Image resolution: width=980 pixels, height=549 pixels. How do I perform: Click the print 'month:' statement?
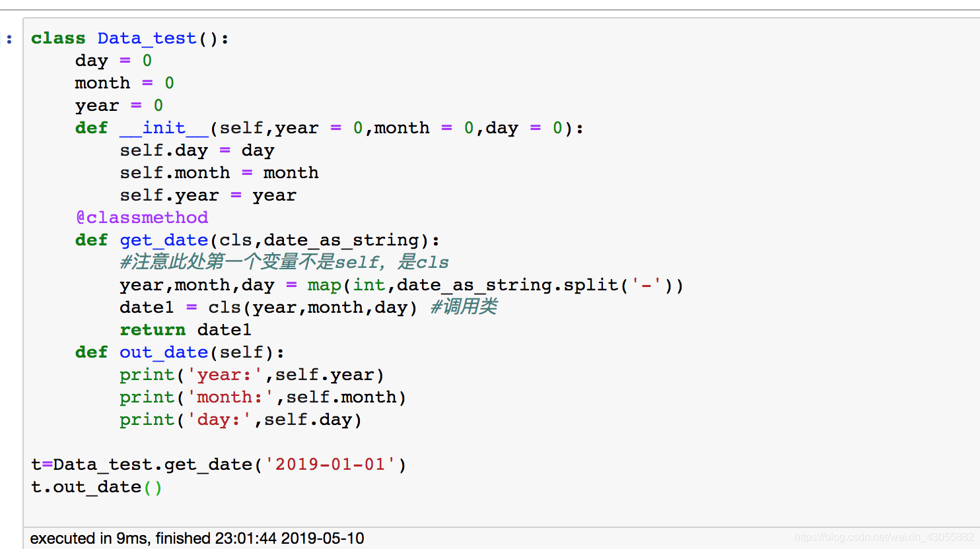point(263,398)
